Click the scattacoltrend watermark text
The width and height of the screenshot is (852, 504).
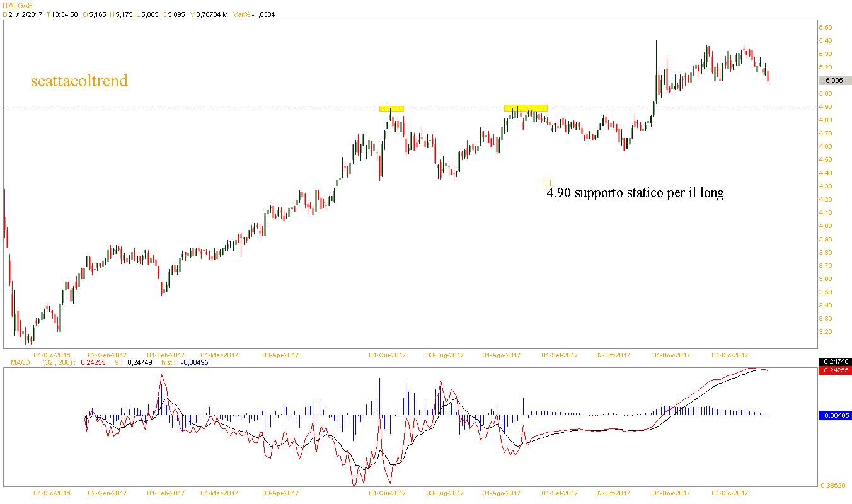pyautogui.click(x=79, y=81)
